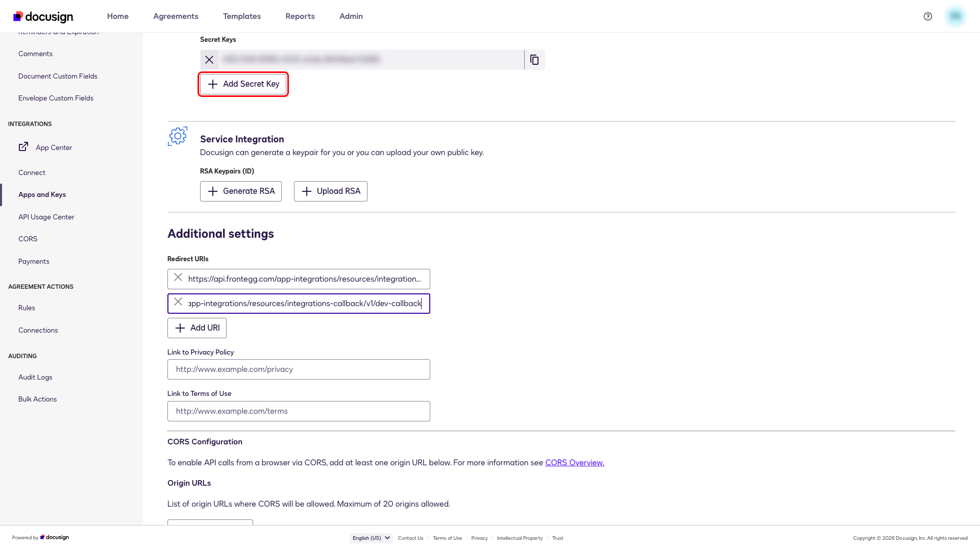Open the user profile avatar
The height and width of the screenshot is (551, 980).
(x=955, y=16)
